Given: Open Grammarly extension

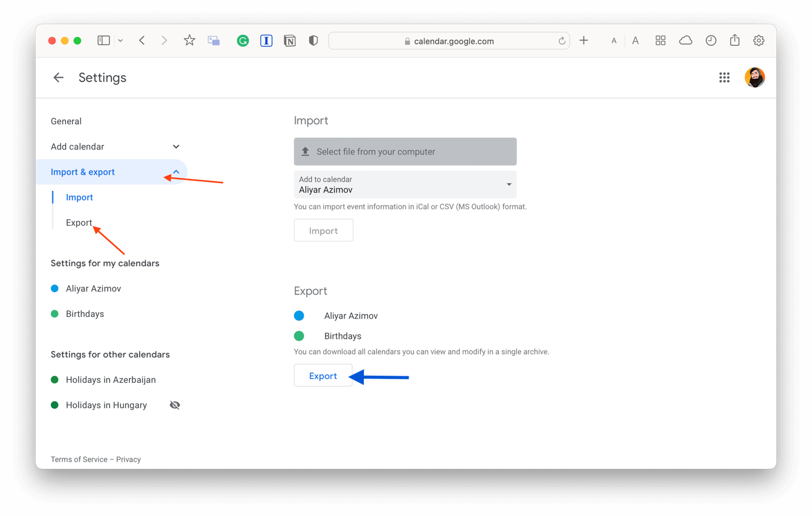Looking at the screenshot, I should coord(243,41).
